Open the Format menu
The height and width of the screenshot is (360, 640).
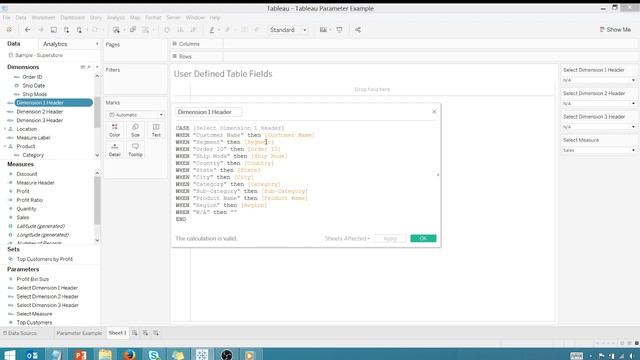coord(153,18)
